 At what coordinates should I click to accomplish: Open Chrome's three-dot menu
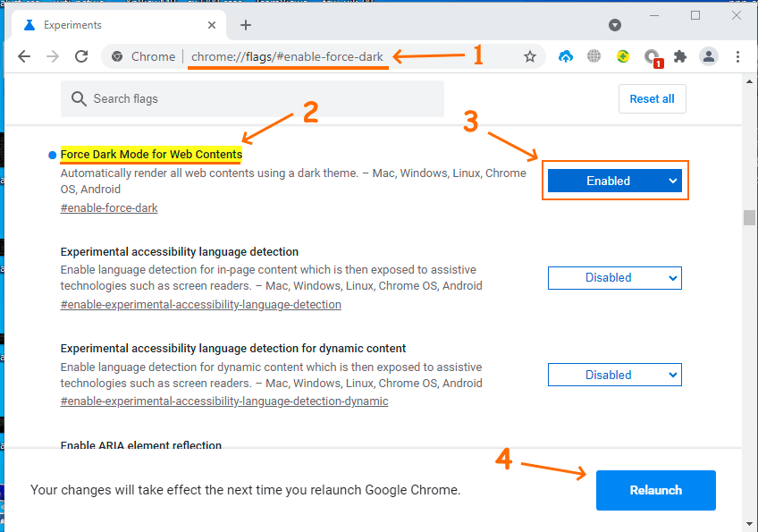click(x=737, y=56)
